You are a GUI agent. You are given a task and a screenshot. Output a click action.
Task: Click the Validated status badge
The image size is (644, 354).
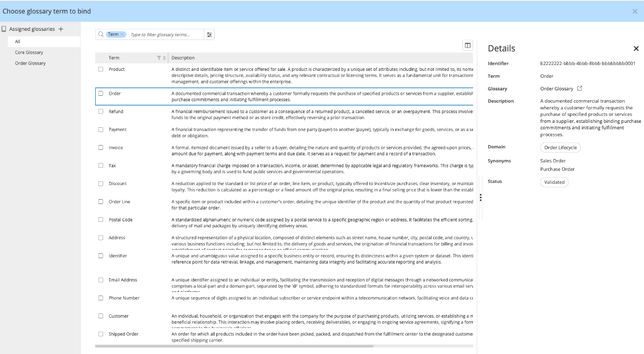tap(554, 181)
